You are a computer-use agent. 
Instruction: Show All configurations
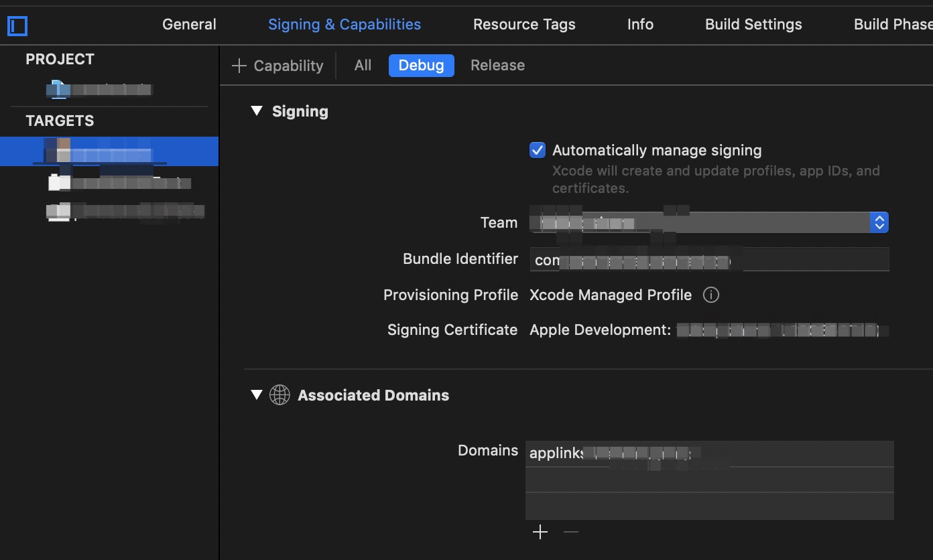(x=363, y=66)
